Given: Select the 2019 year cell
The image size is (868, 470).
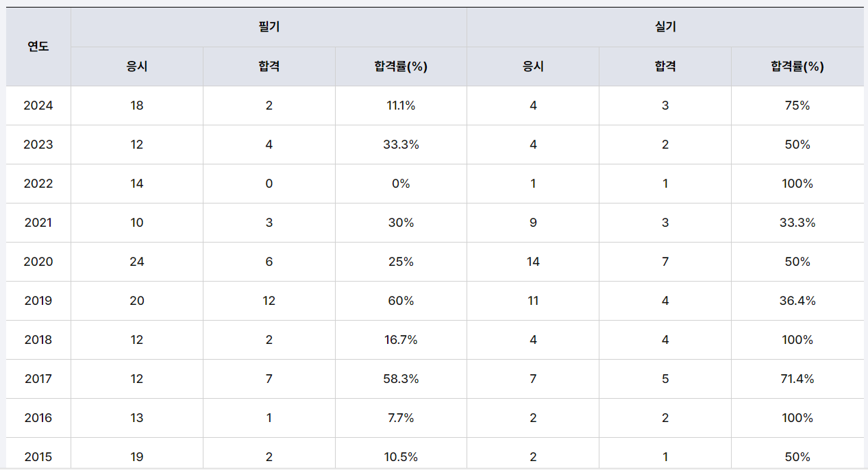Looking at the screenshot, I should (x=38, y=301).
